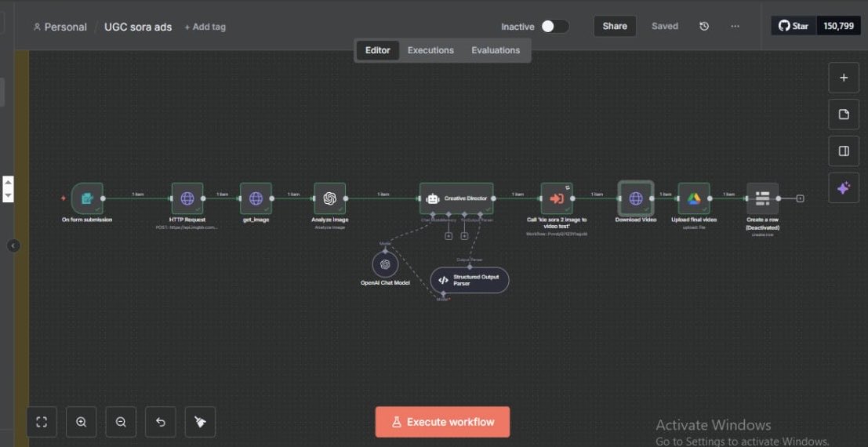Click the 'upload: file' subtitle text

[694, 227]
